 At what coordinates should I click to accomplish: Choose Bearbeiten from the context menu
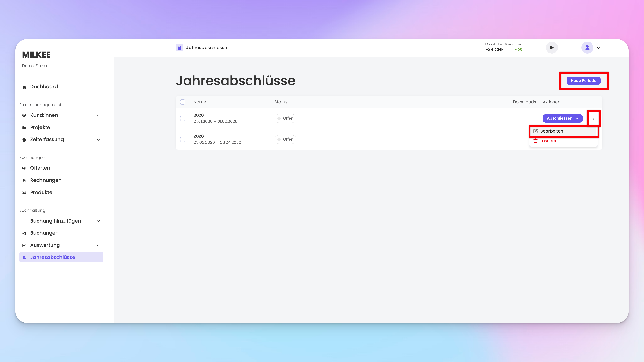point(551,131)
